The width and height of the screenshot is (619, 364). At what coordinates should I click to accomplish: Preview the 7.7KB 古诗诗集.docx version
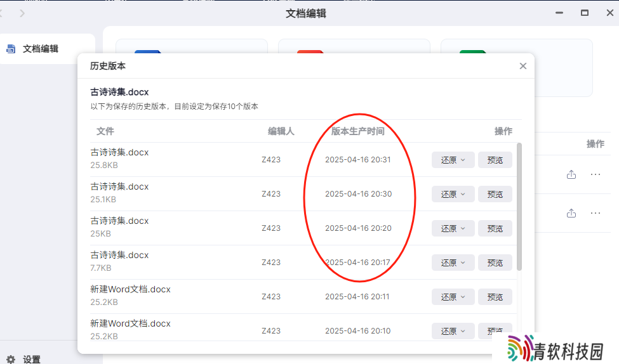click(x=495, y=263)
